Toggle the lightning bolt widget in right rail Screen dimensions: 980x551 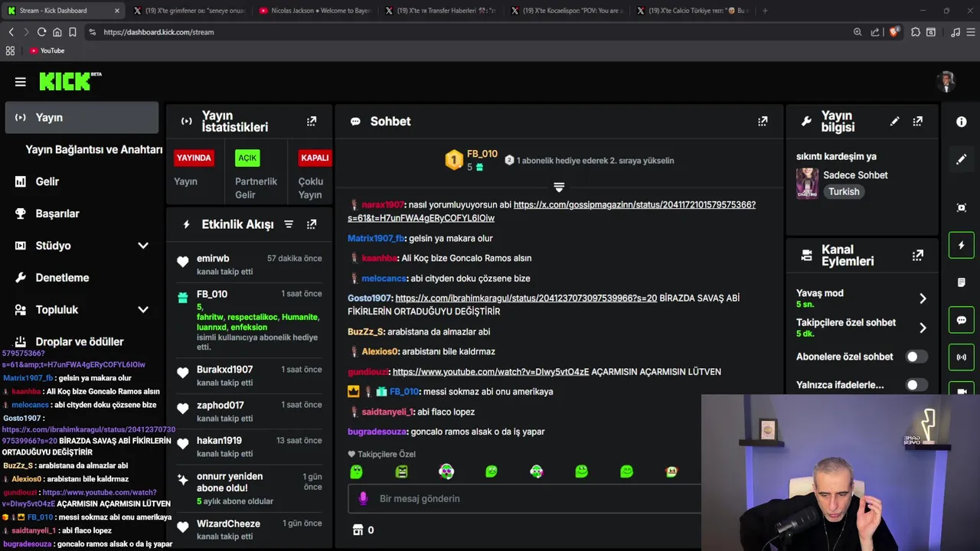[962, 245]
